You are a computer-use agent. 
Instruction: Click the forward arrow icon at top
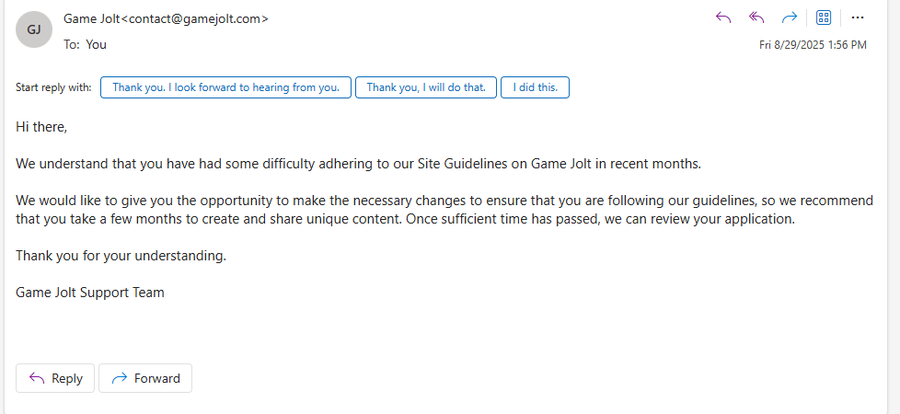790,18
